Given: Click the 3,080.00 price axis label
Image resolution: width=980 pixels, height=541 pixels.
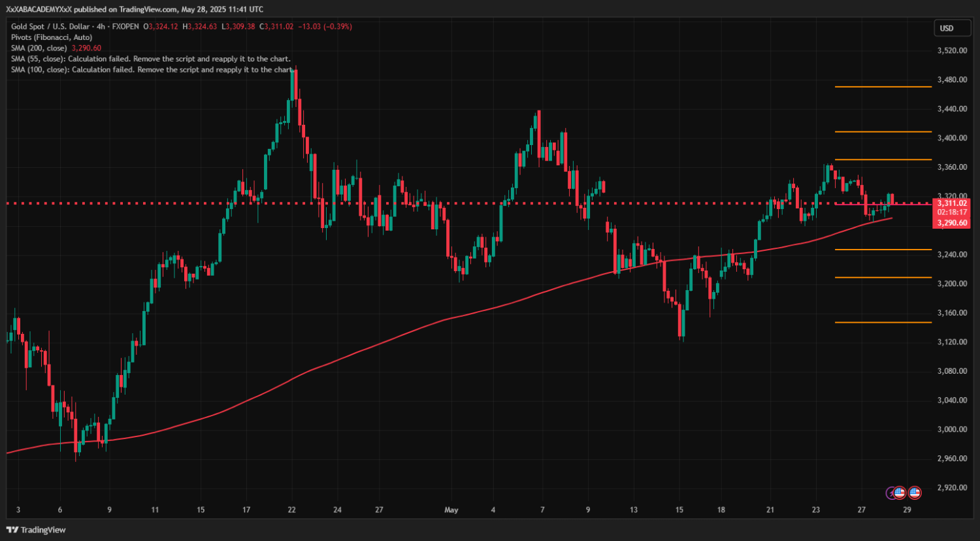Looking at the screenshot, I should click(x=952, y=371).
